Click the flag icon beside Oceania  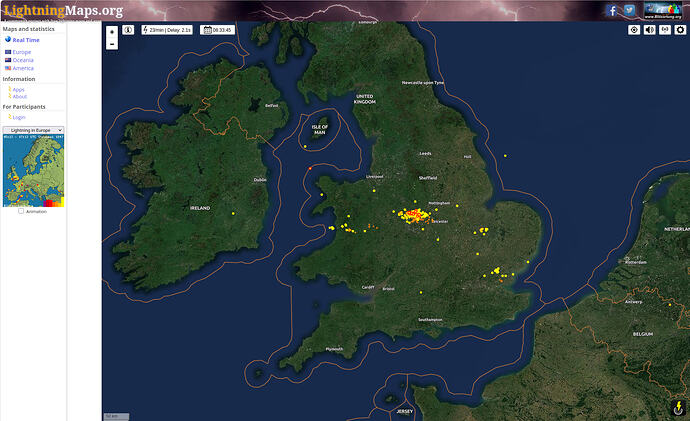(x=8, y=60)
